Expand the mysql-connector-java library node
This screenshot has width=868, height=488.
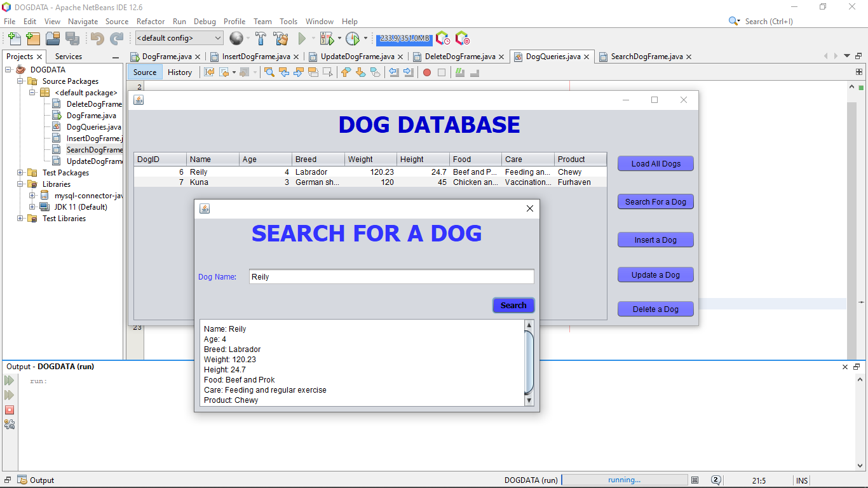[x=32, y=195]
